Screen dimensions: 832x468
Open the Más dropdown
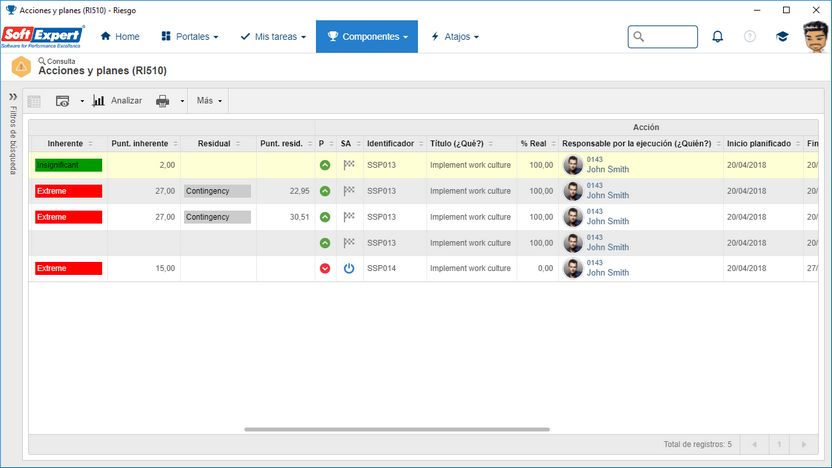209,101
